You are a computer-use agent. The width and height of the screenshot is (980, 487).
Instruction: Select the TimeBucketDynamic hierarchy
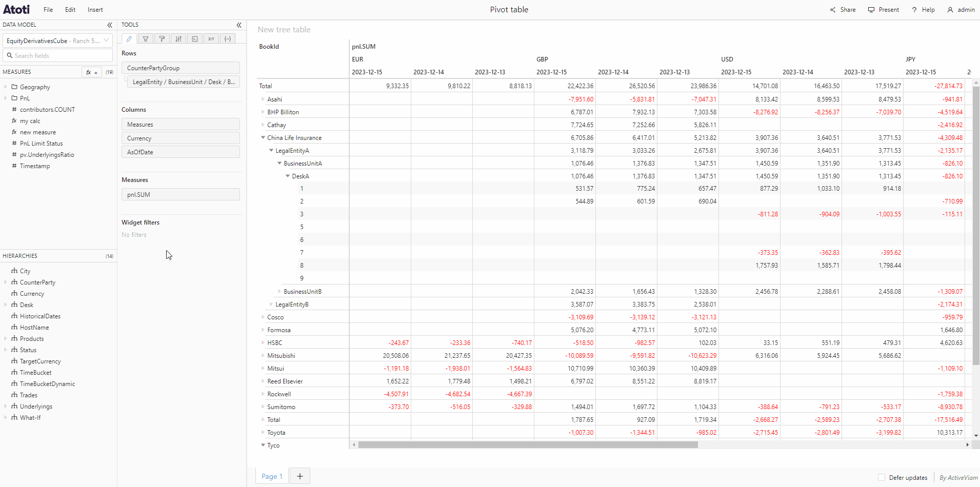tap(47, 383)
